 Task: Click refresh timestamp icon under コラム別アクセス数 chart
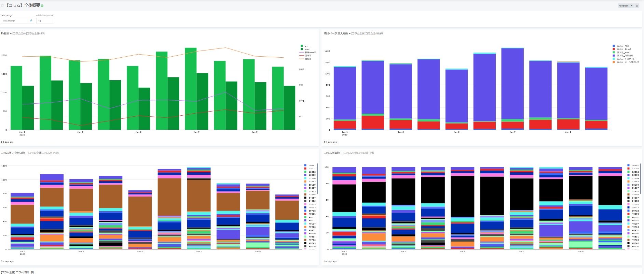click(2, 261)
